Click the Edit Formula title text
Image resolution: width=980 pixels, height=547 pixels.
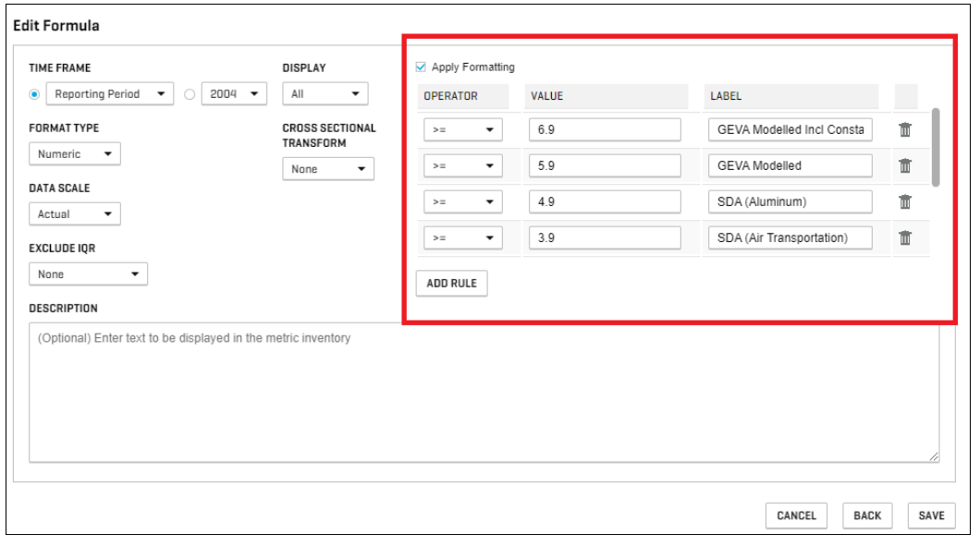[x=56, y=26]
